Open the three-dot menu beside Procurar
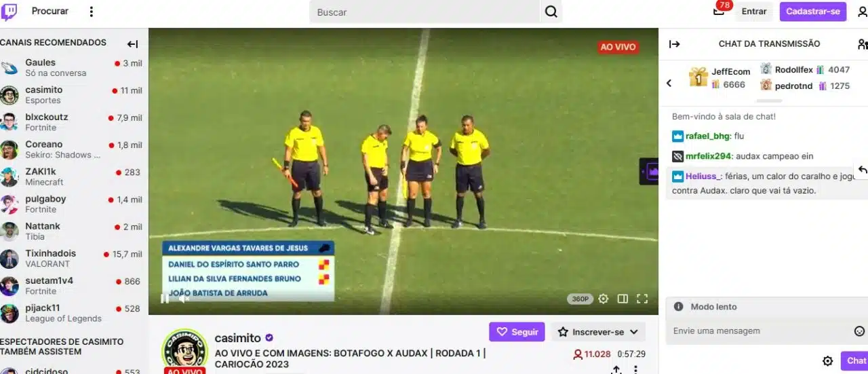 click(92, 12)
